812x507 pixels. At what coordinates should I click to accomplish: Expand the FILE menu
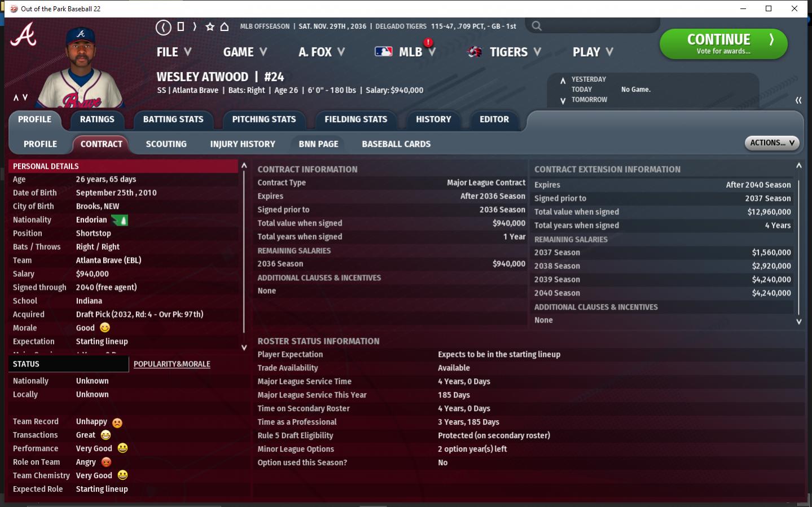[x=174, y=52]
